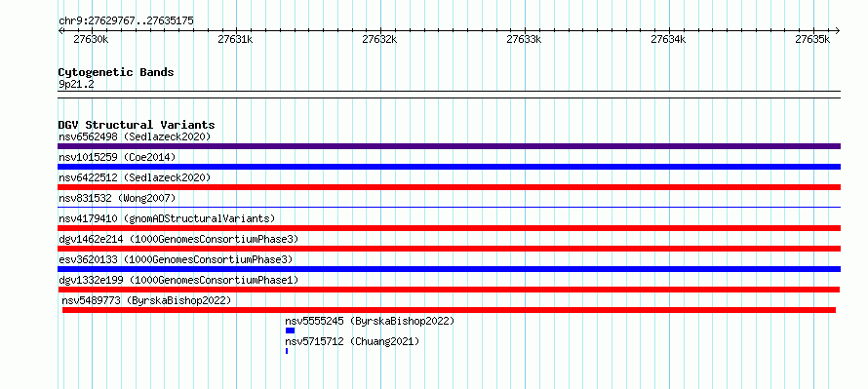Screen dimensions: 868x389
Task: Open dgv1462e214 (1000GenomesConsortiumPhase3) label
Action: tap(178, 239)
